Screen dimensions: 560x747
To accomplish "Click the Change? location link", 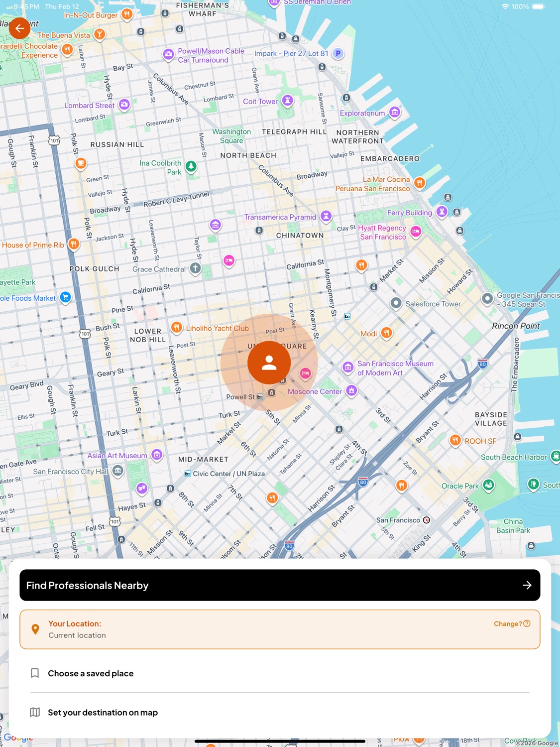I will point(512,623).
